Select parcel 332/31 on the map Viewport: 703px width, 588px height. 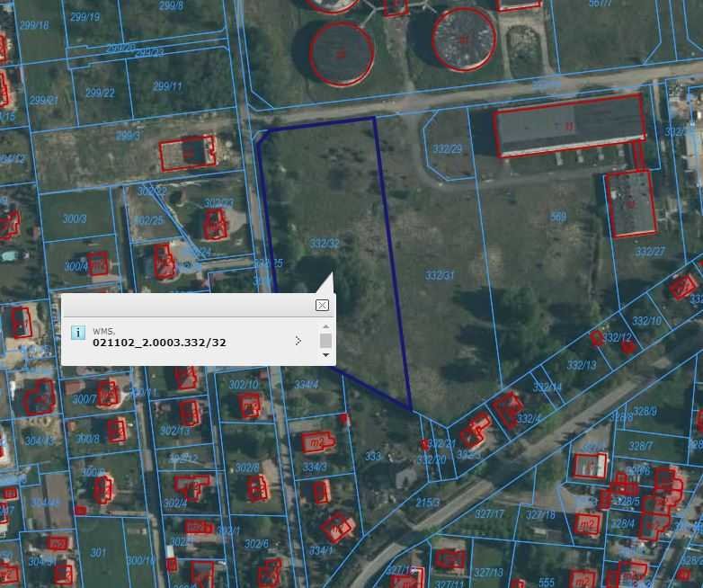(440, 274)
